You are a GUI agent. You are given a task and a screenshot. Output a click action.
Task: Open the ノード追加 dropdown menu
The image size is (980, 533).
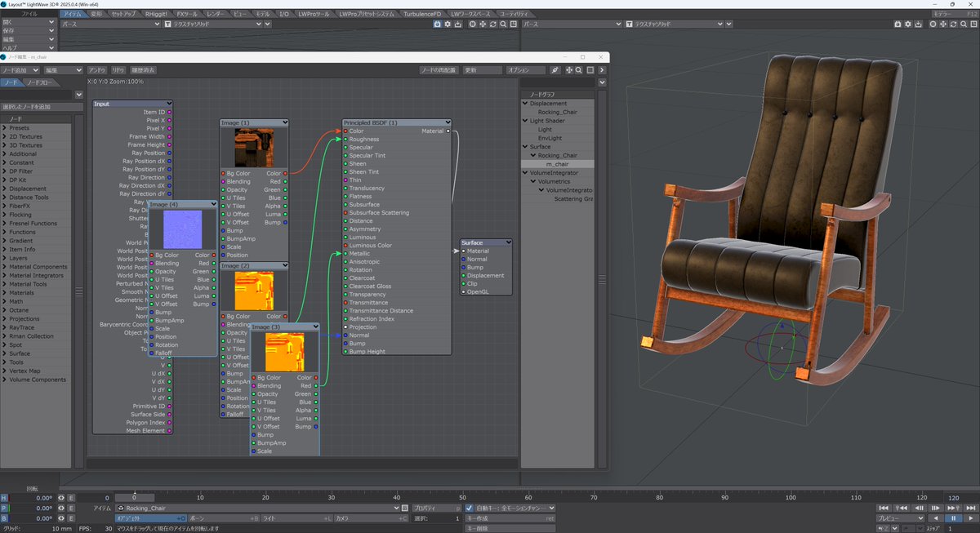[x=20, y=70]
